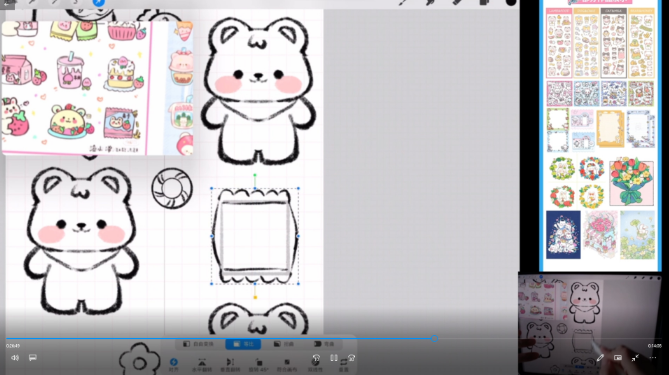Skip back with the rewind 10 button
The image size is (669, 375).
point(316,358)
